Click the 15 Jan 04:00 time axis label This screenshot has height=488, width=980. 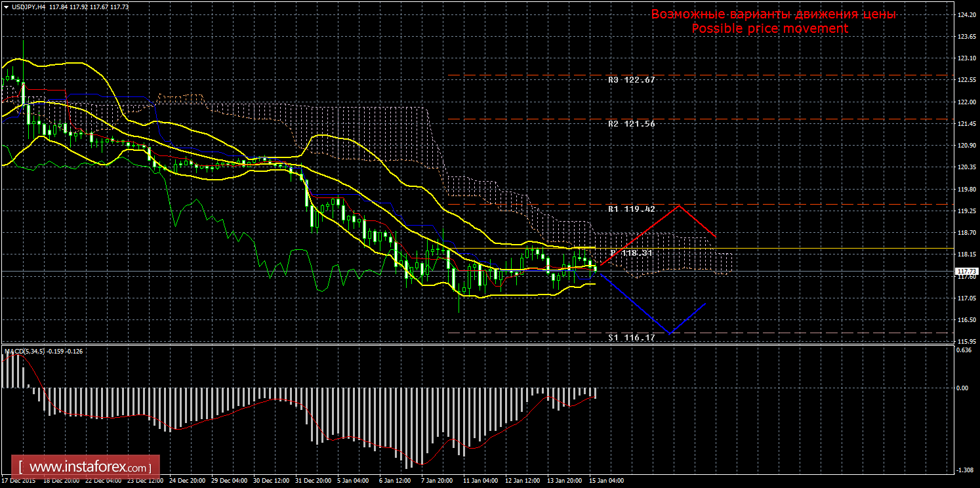click(x=606, y=481)
